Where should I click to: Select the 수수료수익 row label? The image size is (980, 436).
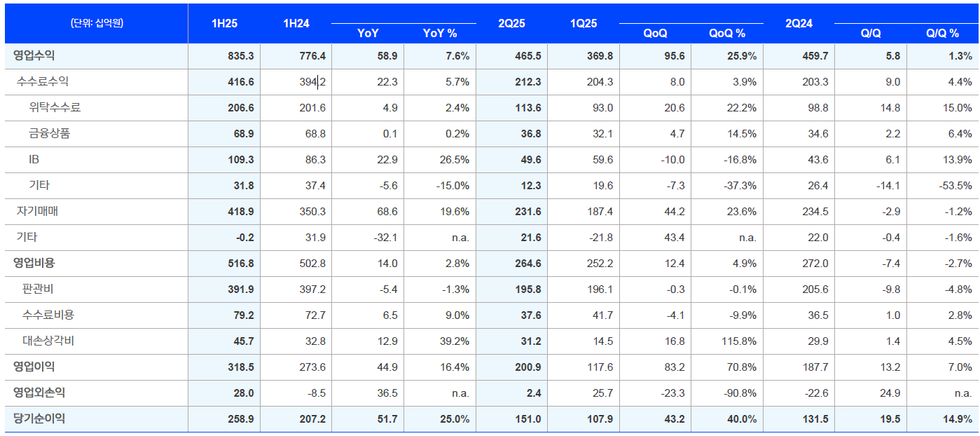click(x=43, y=82)
